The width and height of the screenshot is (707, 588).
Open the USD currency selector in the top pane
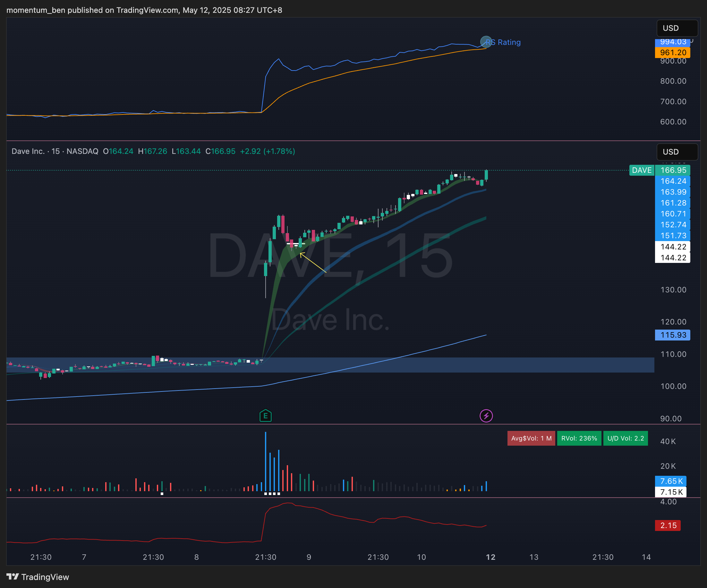tap(677, 28)
